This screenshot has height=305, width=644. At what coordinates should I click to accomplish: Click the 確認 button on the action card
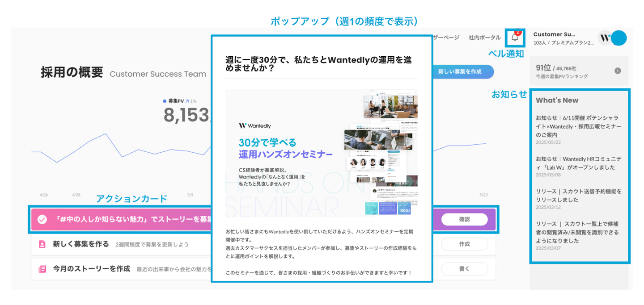[x=464, y=219]
